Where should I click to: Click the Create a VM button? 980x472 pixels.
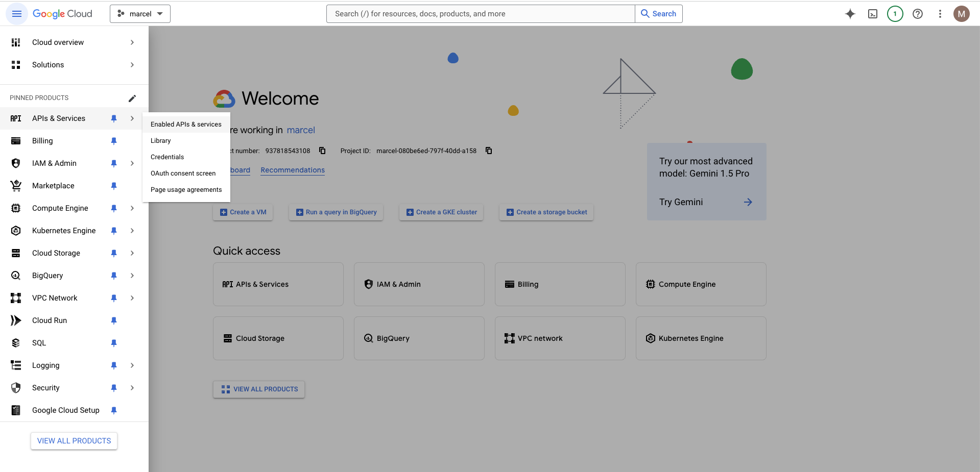(243, 212)
